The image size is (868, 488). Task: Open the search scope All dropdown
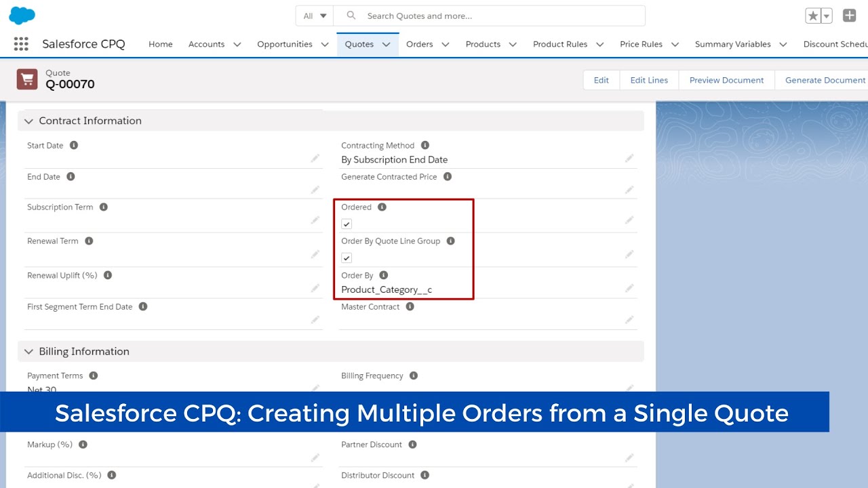click(x=315, y=16)
